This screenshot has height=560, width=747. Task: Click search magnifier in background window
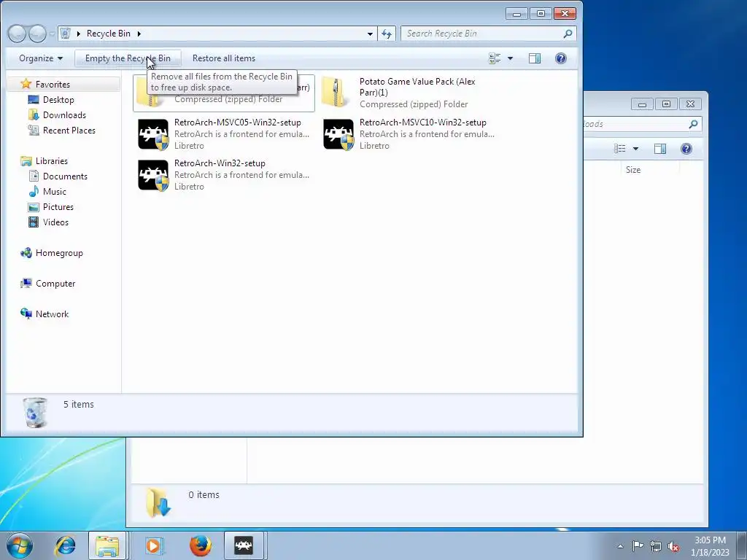point(693,124)
